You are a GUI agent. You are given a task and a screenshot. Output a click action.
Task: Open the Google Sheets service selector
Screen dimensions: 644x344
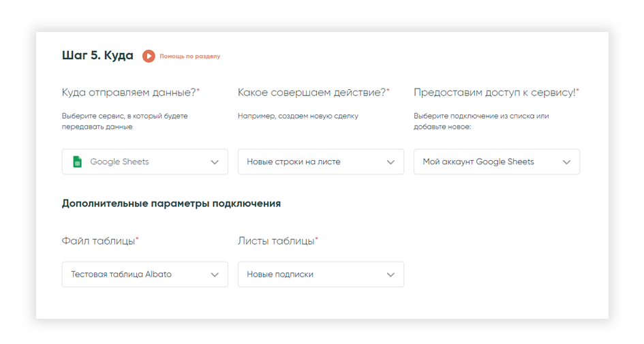[145, 161]
